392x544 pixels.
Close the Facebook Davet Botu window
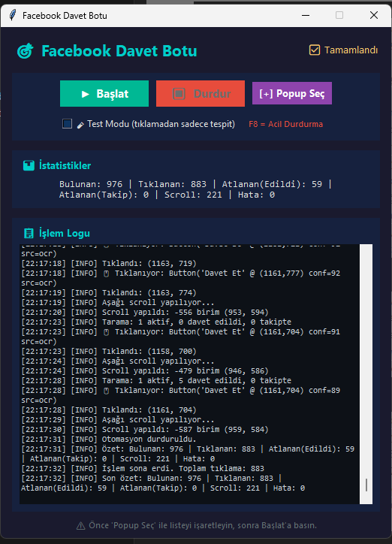374,15
